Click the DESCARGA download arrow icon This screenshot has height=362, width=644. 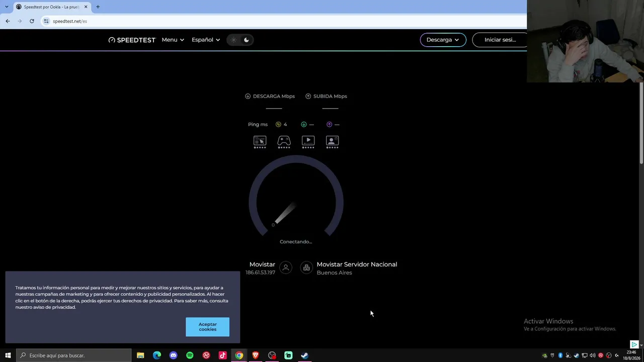tap(248, 96)
